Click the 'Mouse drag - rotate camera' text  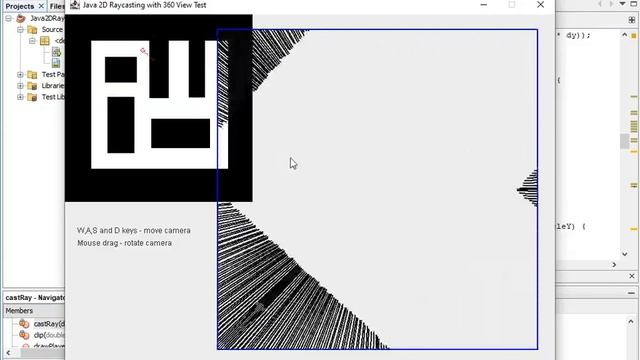click(124, 243)
